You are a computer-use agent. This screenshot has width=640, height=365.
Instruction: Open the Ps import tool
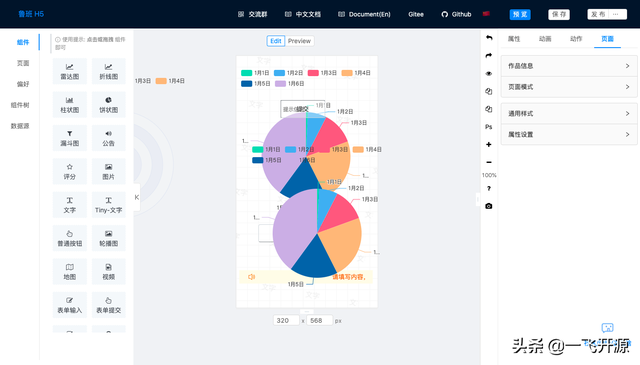(489, 127)
